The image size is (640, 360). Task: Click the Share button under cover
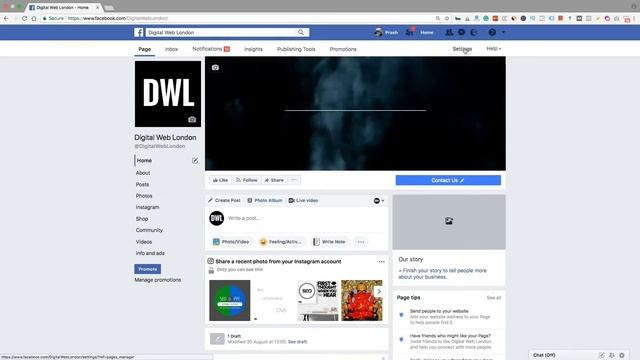click(274, 180)
